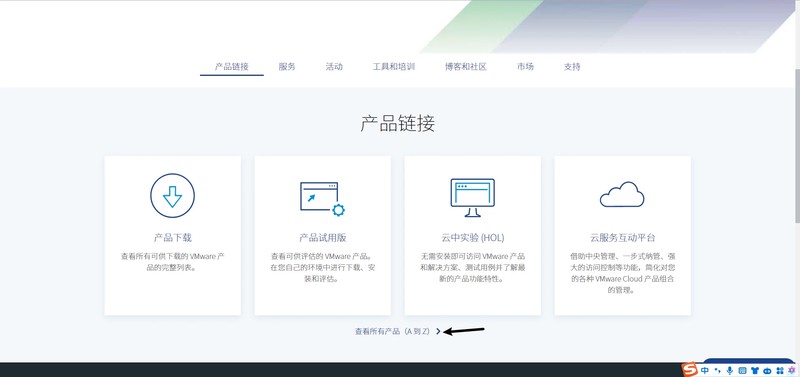This screenshot has width=800, height=377.
Task: Open the 产品下载 card title link
Action: point(172,238)
